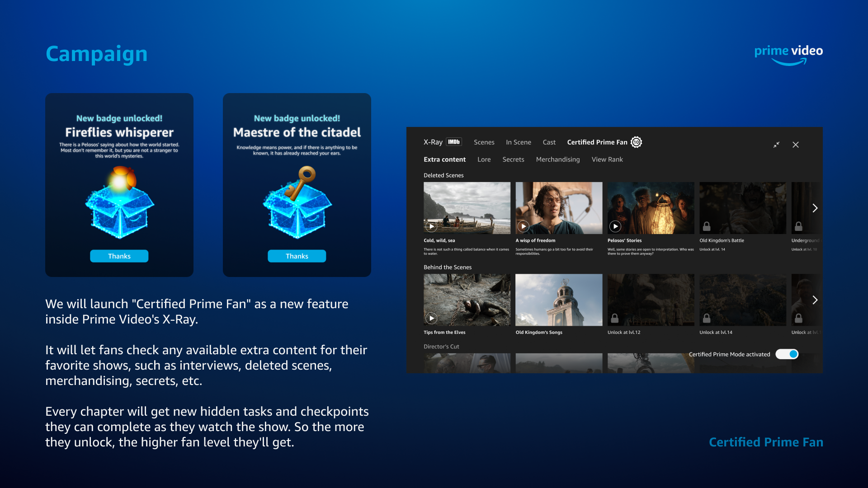Viewport: 868px width, 488px height.
Task: Play the Old Kingdom's Songs video
Action: coord(523,318)
